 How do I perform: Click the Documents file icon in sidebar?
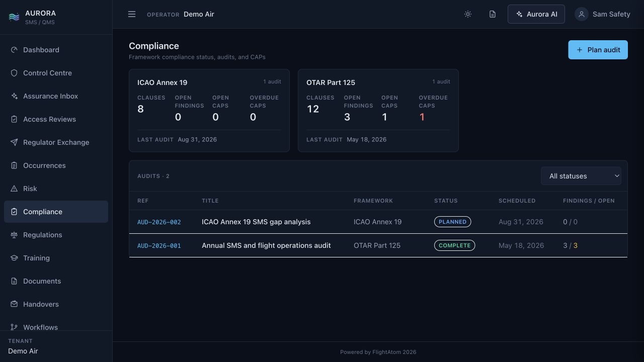pyautogui.click(x=14, y=281)
